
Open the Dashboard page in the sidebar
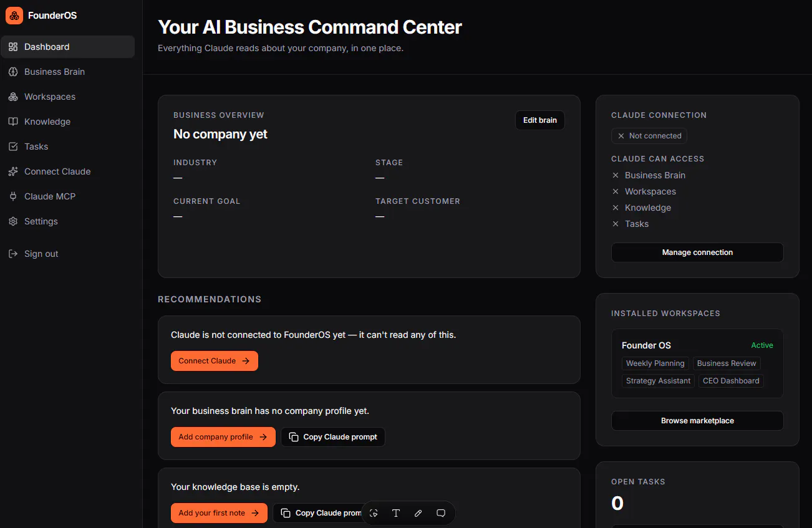tap(67, 47)
